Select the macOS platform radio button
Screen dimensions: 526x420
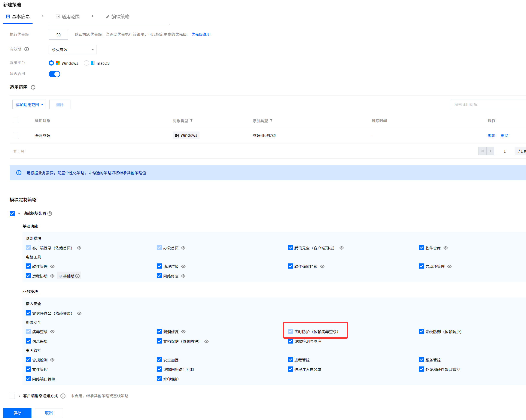click(86, 63)
